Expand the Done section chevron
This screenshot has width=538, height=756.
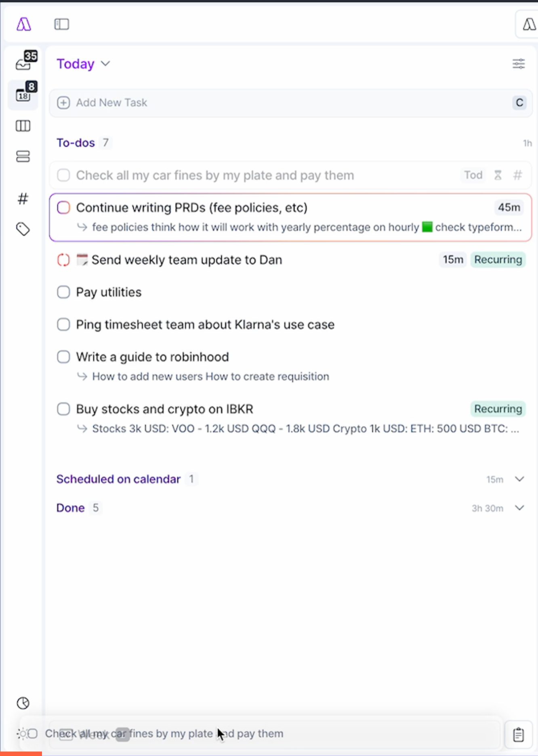(519, 508)
